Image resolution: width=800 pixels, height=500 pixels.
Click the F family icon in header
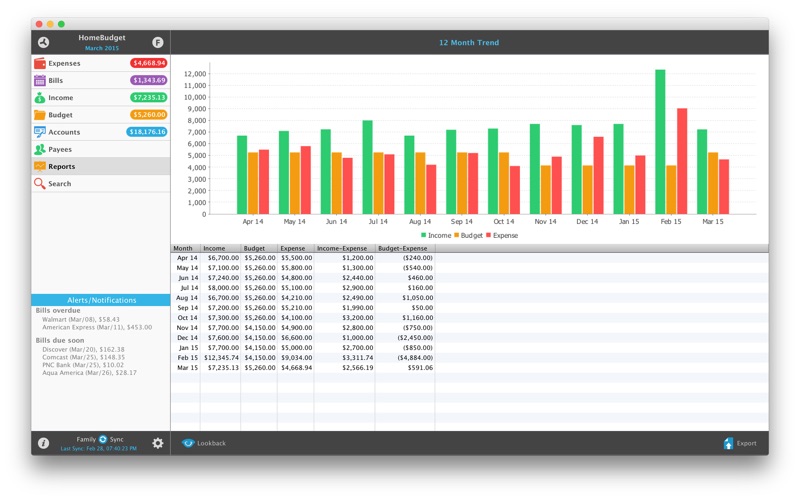tap(158, 42)
